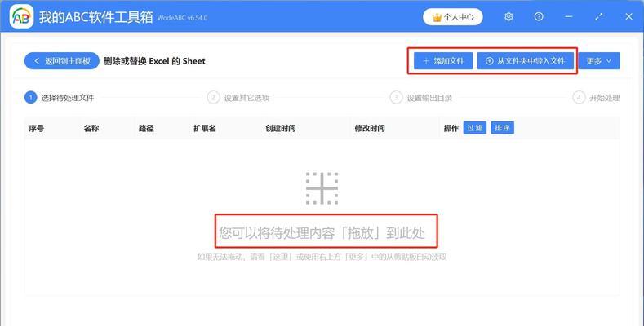Go to step 1 选择待处理文件
The height and width of the screenshot is (326, 644).
pos(60,98)
